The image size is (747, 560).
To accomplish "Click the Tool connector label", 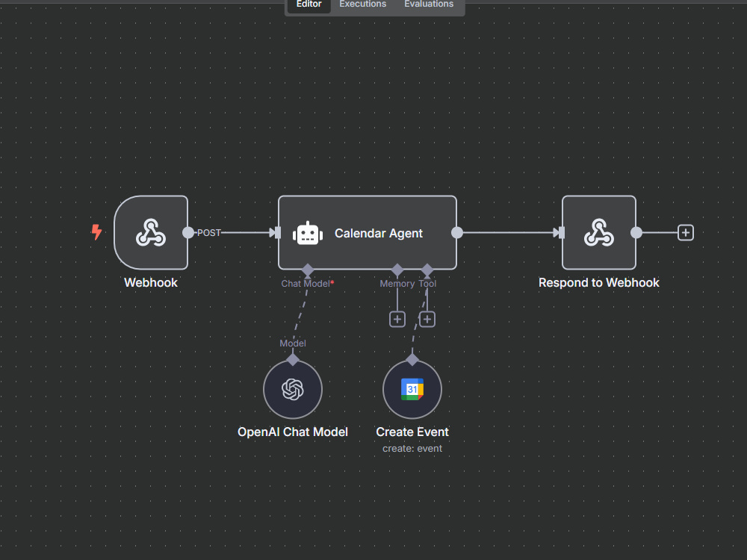I will [x=427, y=284].
